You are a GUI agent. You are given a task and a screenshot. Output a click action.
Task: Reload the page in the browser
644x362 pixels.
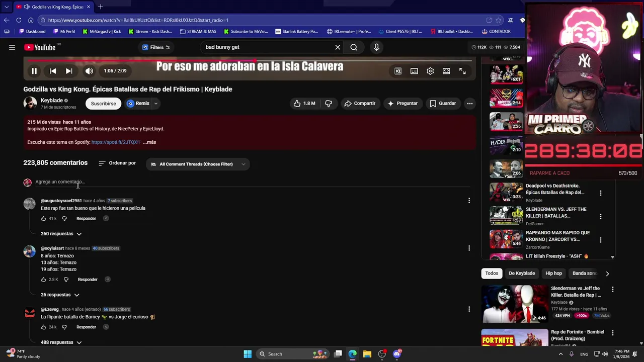[x=19, y=20]
